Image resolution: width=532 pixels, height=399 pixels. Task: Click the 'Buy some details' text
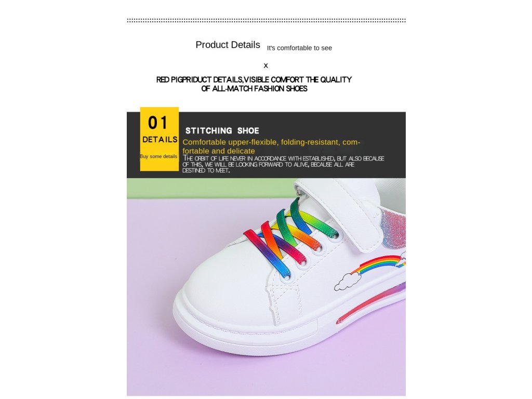(x=158, y=156)
